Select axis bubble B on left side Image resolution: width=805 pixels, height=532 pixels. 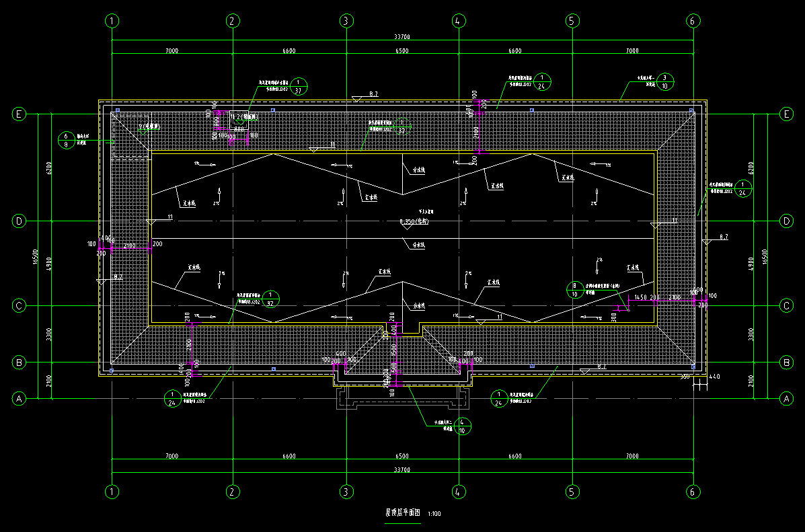[20, 363]
